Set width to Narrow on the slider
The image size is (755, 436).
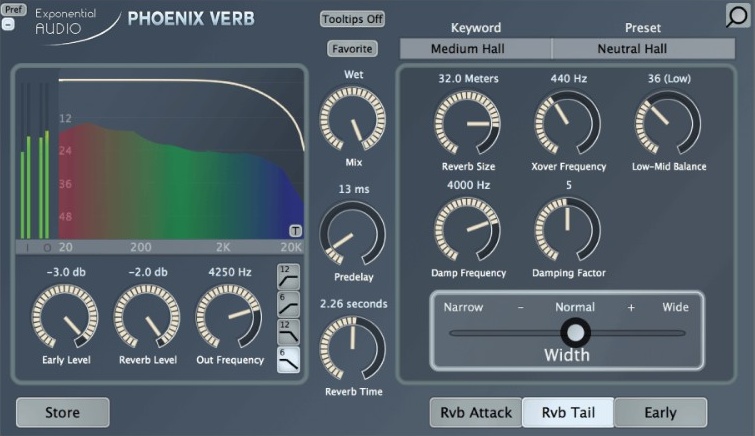[463, 307]
